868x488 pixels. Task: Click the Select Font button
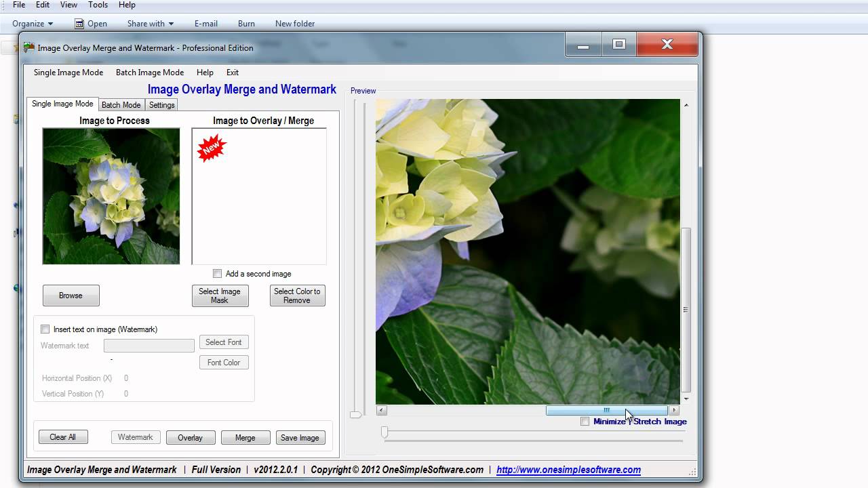pyautogui.click(x=224, y=342)
